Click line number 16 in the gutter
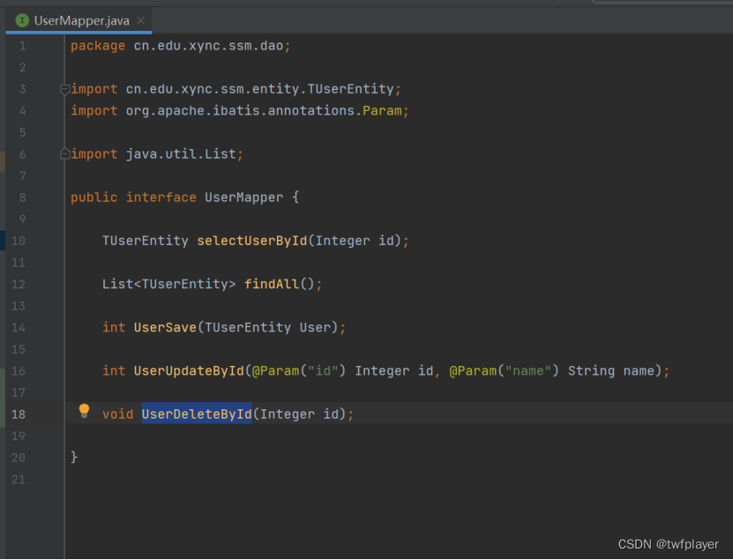 coord(19,370)
